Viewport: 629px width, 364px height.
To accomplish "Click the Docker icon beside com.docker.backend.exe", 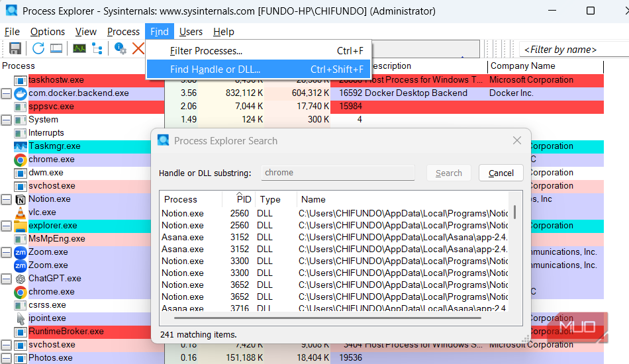I will click(20, 93).
